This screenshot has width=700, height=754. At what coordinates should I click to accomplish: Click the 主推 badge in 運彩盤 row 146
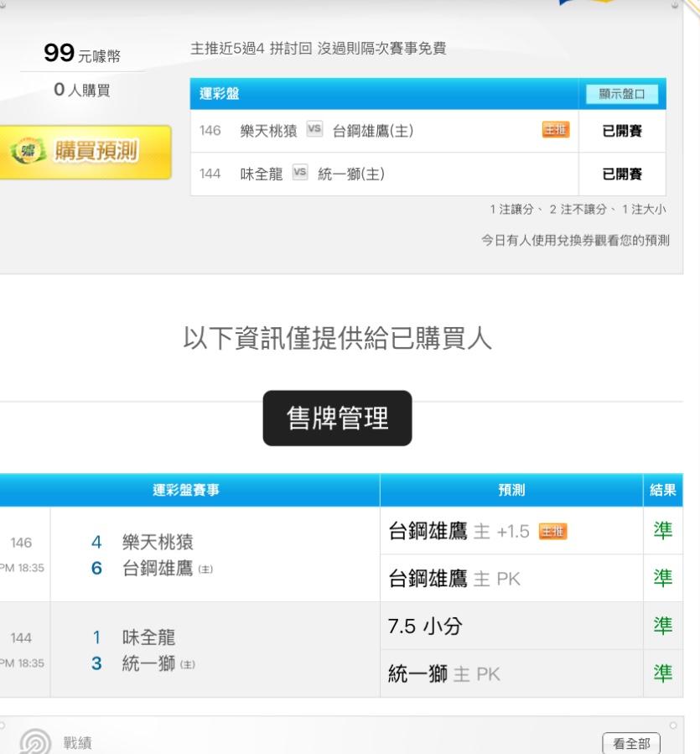pyautogui.click(x=556, y=129)
